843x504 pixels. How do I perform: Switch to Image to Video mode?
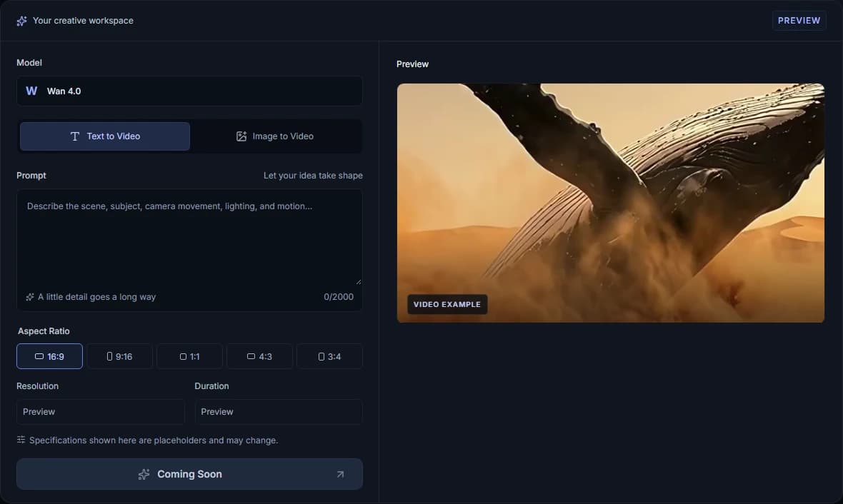pyautogui.click(x=275, y=136)
